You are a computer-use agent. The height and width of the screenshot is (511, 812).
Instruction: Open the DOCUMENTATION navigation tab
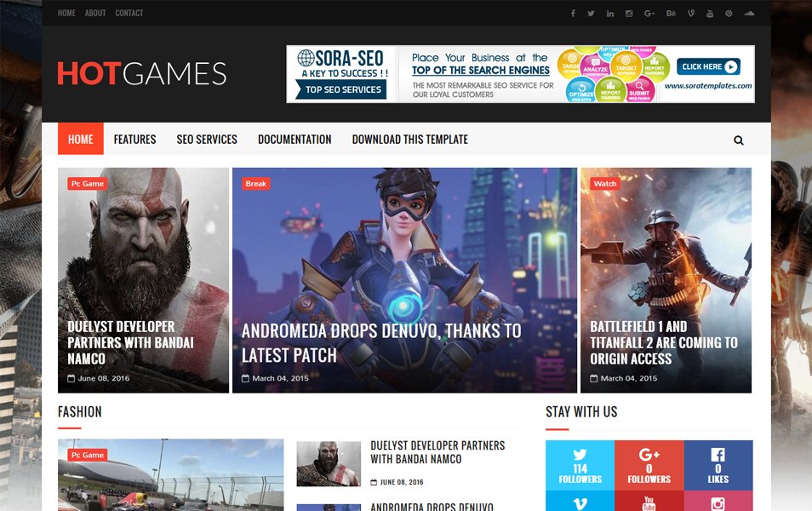[x=294, y=139]
